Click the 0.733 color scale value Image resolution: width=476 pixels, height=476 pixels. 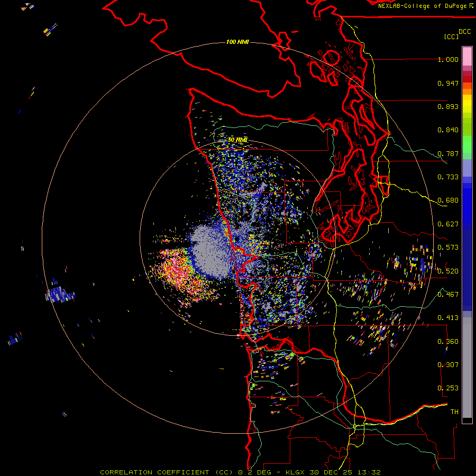click(x=448, y=177)
